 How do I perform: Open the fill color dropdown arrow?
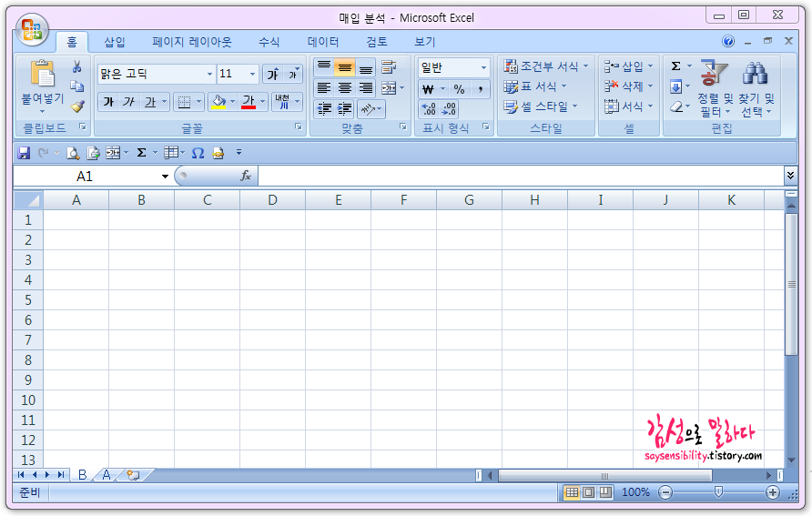pos(232,102)
